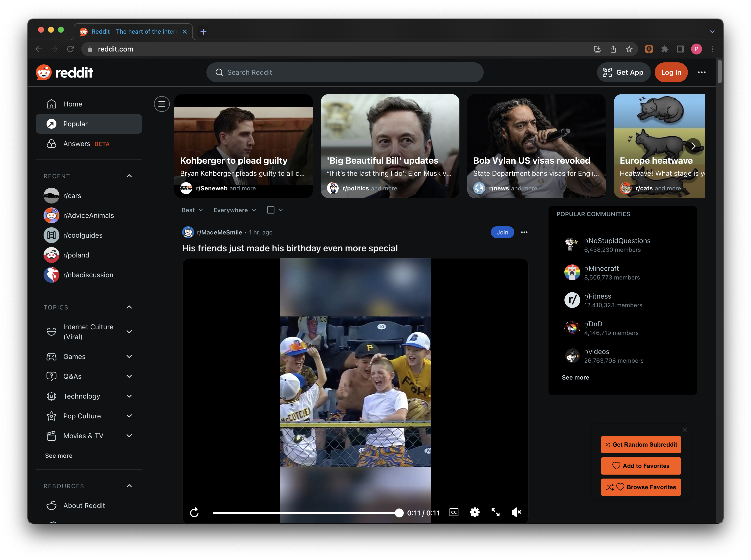The image size is (751, 560).
Task: Click Add to Favorites button
Action: 641,466
